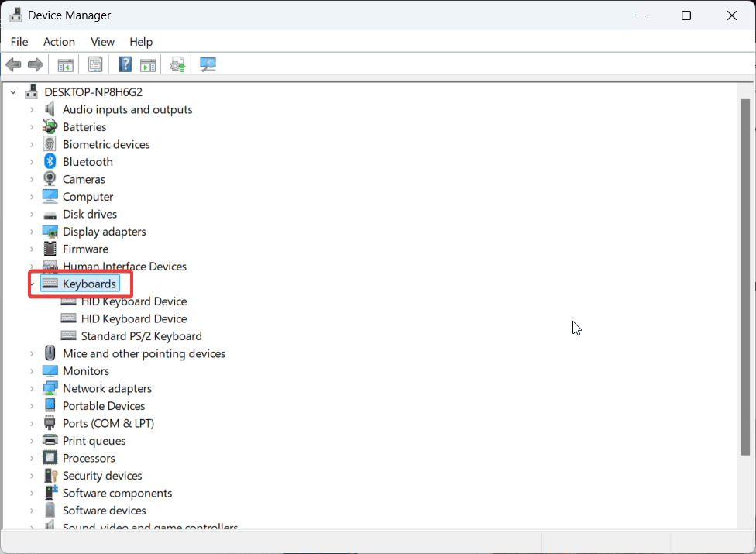Select the Processors label
The height and width of the screenshot is (554, 756).
89,458
